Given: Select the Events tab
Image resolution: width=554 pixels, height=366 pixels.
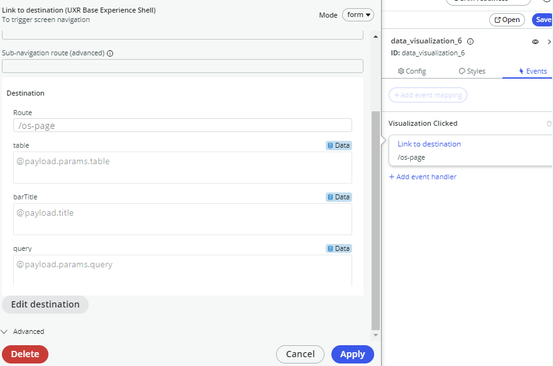Looking at the screenshot, I should [533, 71].
